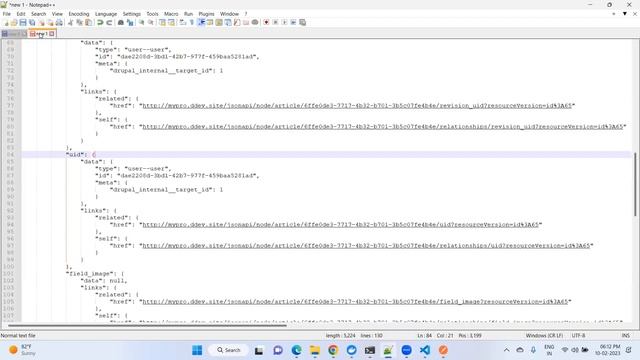Screen dimensions: 640x360
Task: Open the relationships/revision_uid self href URL
Action: (x=383, y=127)
